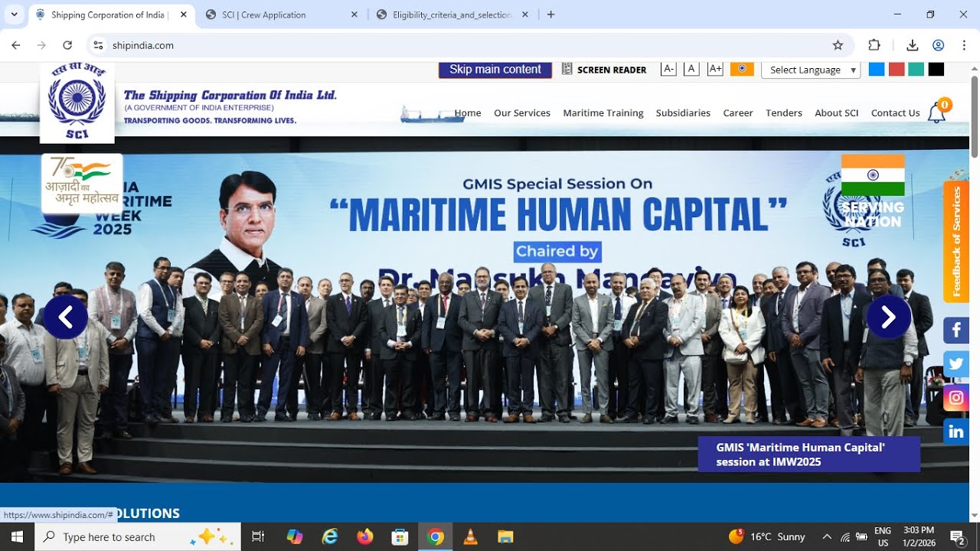Go back using the browser back arrow
The width and height of the screenshot is (980, 551).
(x=15, y=45)
